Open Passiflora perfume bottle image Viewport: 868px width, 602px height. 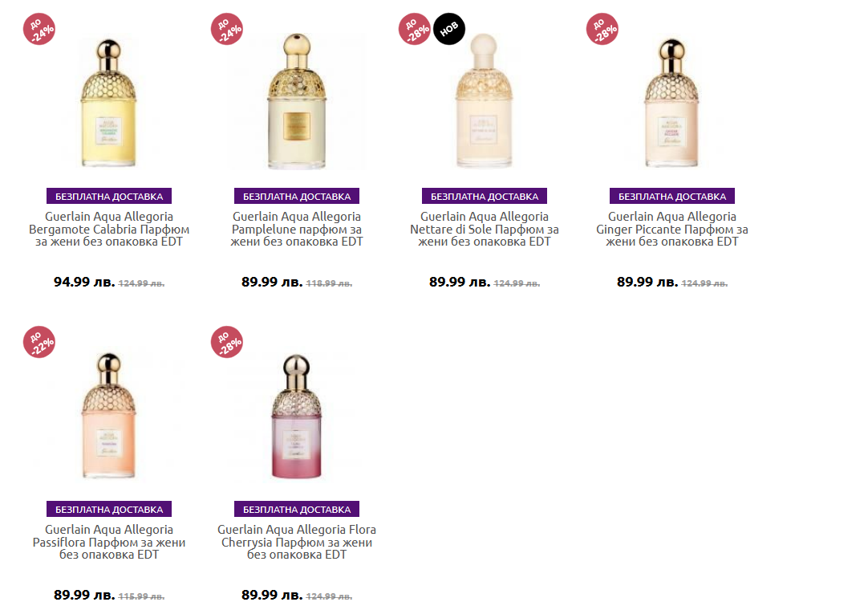pyautogui.click(x=108, y=416)
